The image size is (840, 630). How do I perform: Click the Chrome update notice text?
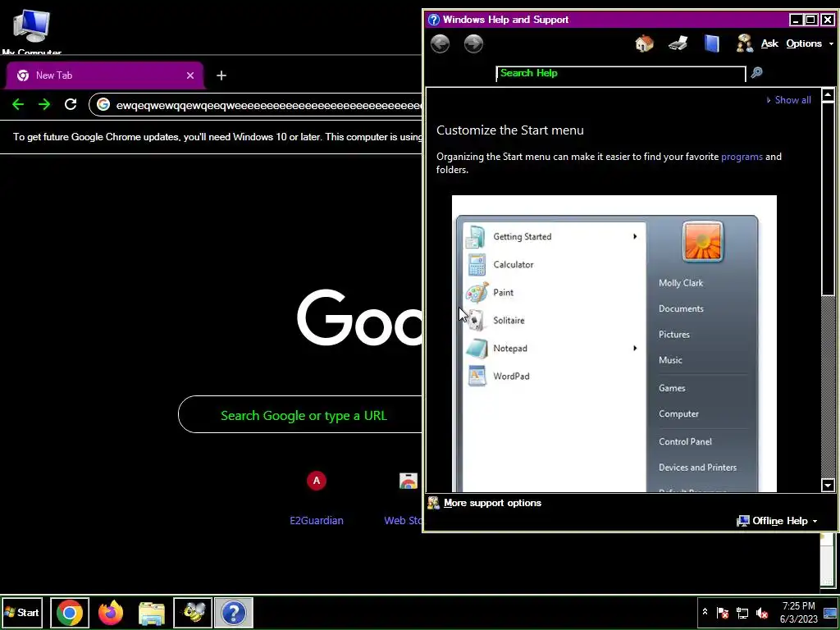pyautogui.click(x=217, y=137)
